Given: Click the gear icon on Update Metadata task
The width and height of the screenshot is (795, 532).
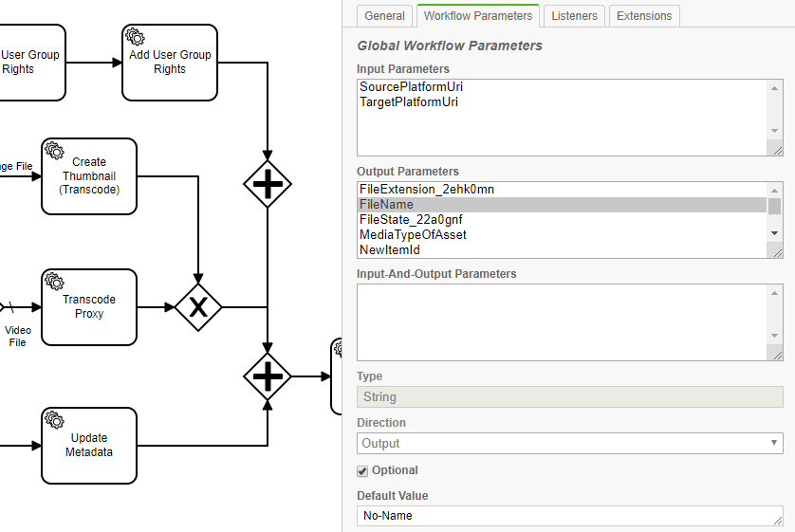Looking at the screenshot, I should pos(55,420).
